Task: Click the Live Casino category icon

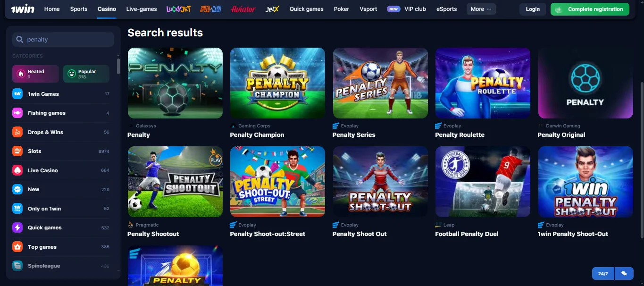Action: (17, 170)
